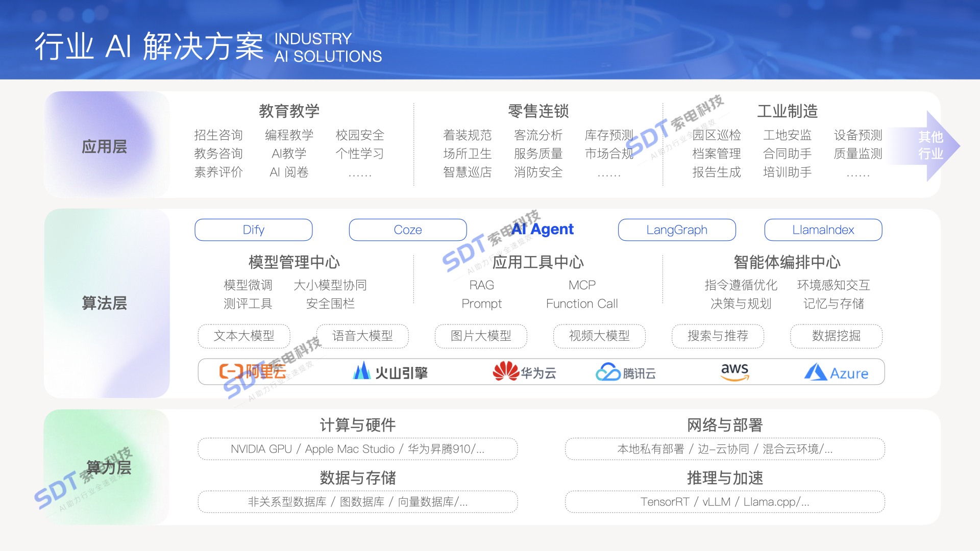The width and height of the screenshot is (980, 551).
Task: Click the 视频大模型 dashed box
Action: pyautogui.click(x=599, y=336)
